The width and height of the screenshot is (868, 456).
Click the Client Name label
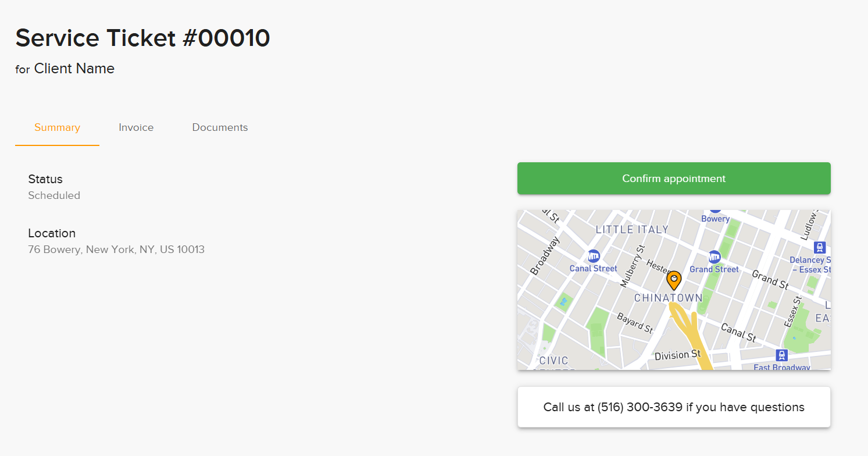[74, 69]
